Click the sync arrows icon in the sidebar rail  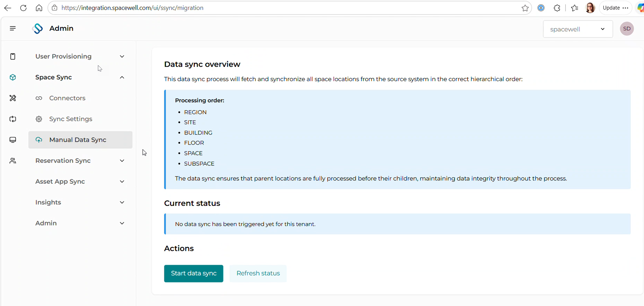tap(13, 119)
